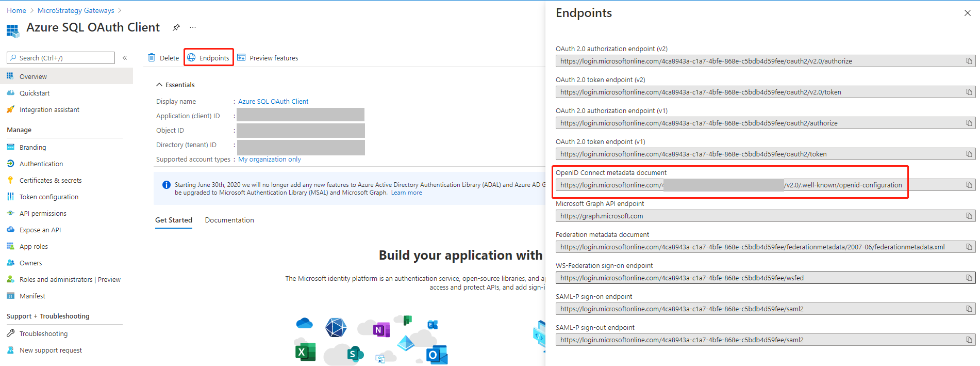Click the My organization only link
The width and height of the screenshot is (980, 366).
(269, 160)
